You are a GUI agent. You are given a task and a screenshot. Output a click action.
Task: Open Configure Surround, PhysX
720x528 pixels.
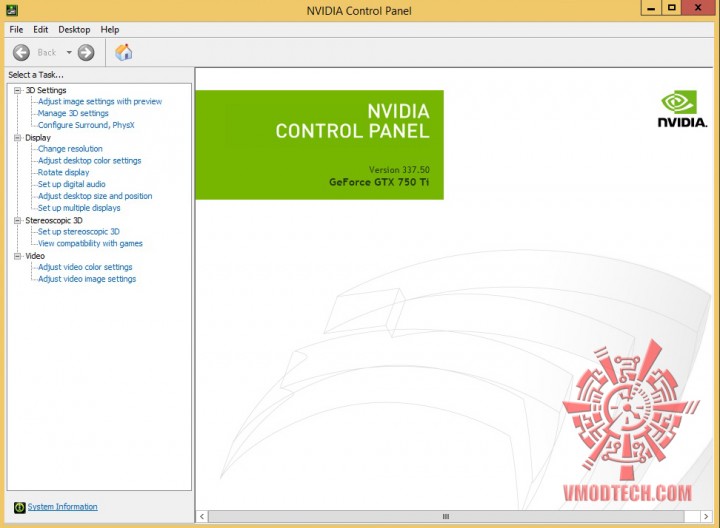[86, 125]
